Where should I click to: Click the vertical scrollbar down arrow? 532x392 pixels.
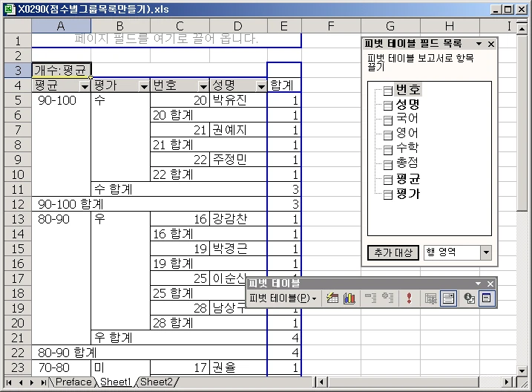click(x=522, y=370)
